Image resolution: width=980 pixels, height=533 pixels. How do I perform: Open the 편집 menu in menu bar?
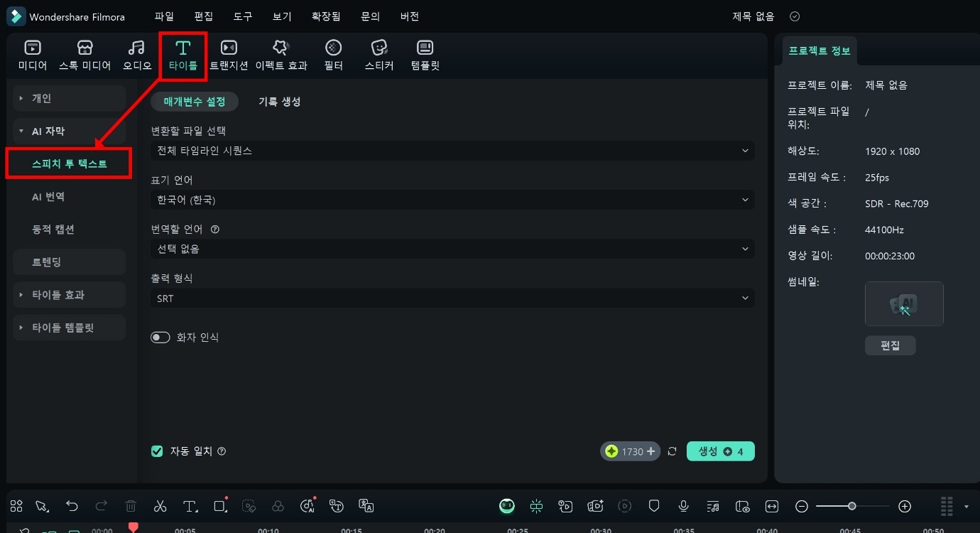203,16
